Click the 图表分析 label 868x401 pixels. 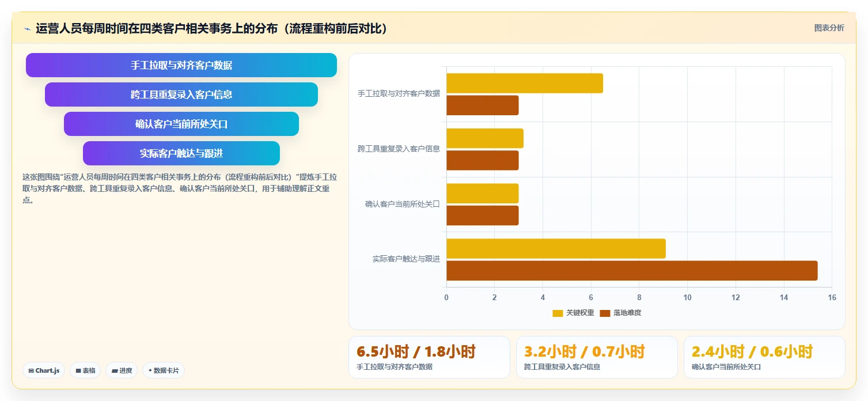coord(829,28)
